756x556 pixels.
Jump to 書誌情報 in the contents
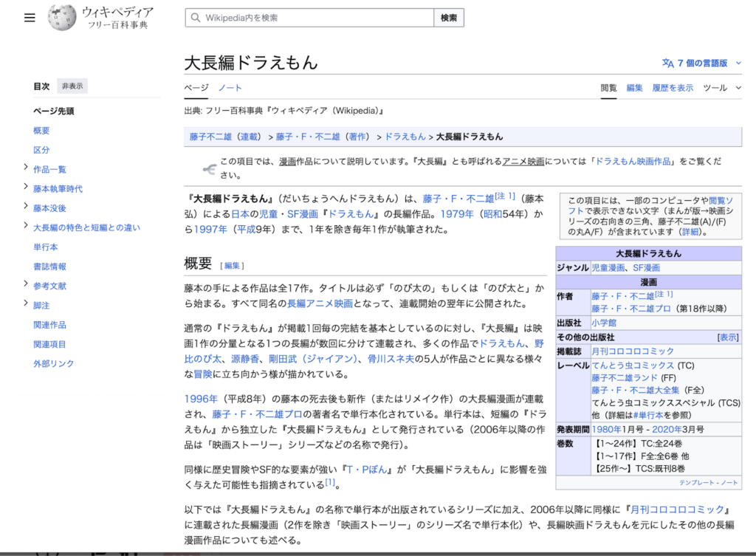click(x=49, y=267)
